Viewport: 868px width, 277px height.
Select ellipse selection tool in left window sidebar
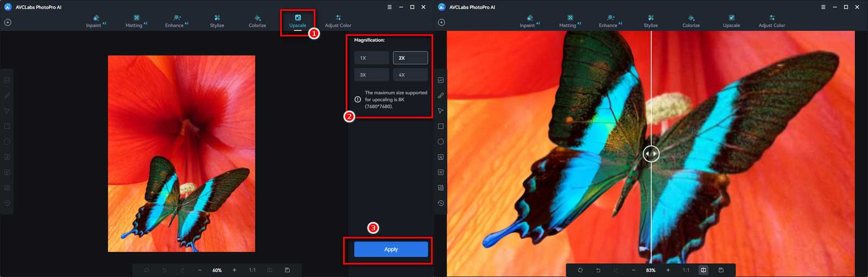pos(7,142)
